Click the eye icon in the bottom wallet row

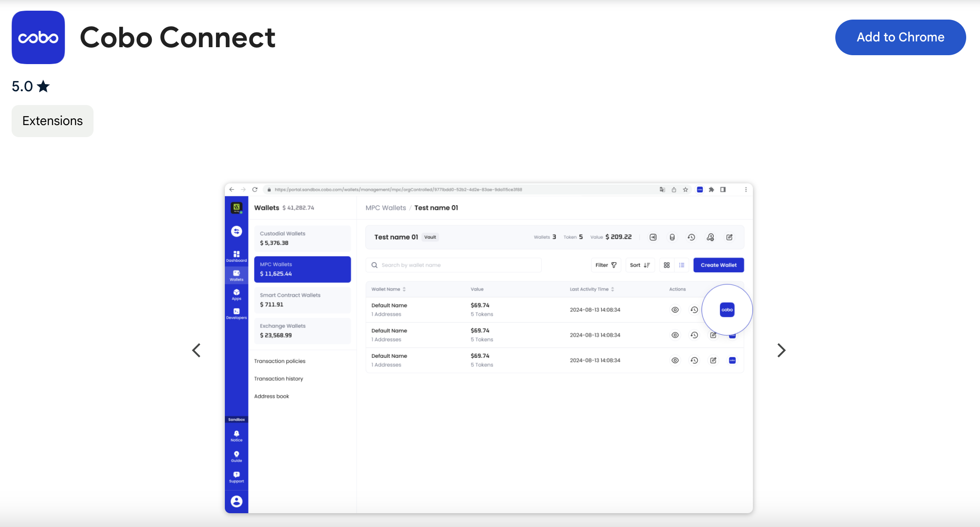(675, 361)
